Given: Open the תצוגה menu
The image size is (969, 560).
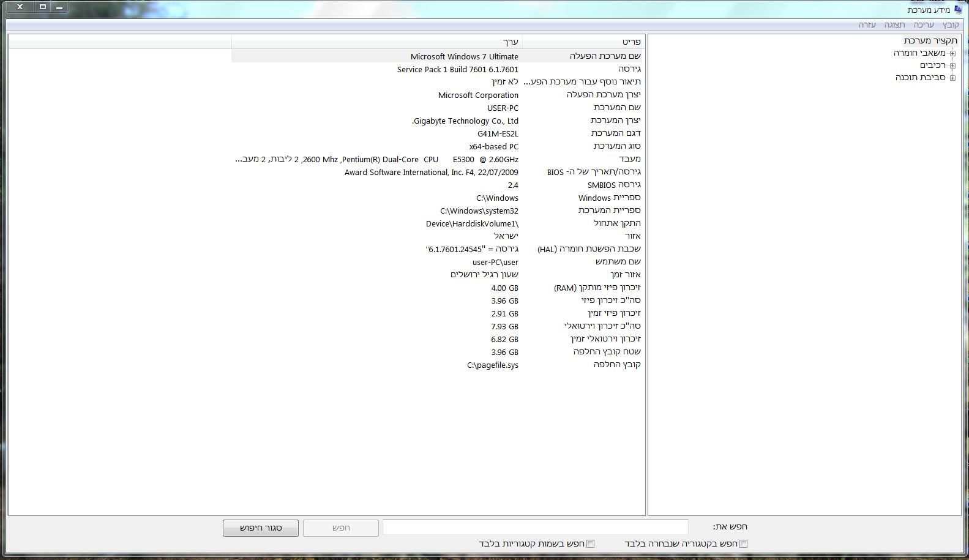Looking at the screenshot, I should [894, 25].
